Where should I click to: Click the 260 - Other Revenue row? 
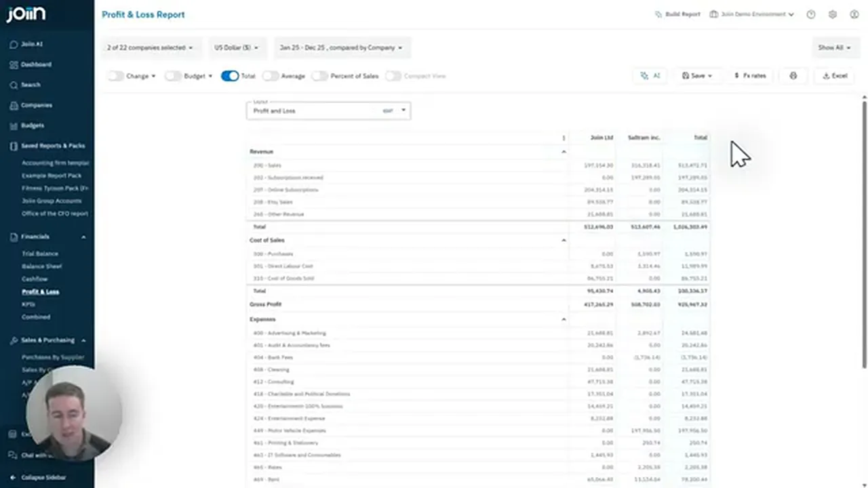click(479, 214)
